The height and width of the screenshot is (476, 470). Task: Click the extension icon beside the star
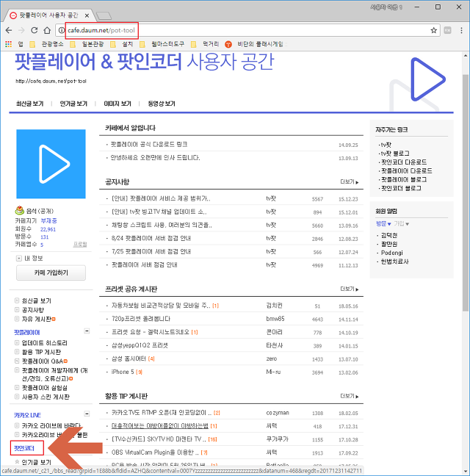point(447,30)
